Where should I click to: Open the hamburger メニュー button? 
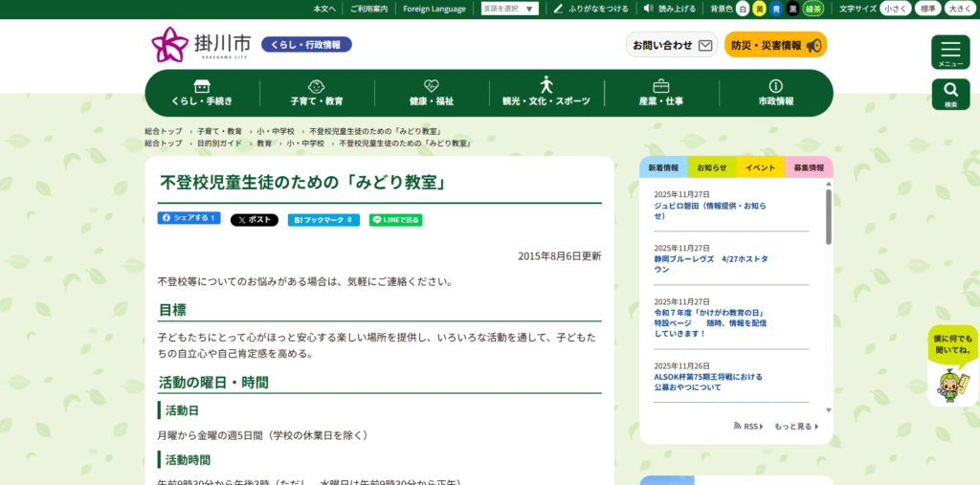(x=950, y=52)
